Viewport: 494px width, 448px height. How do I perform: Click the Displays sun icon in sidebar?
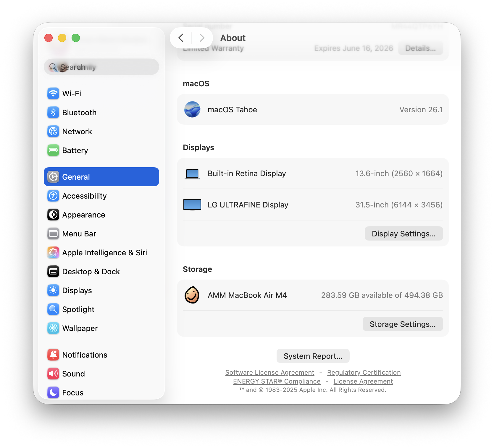(x=53, y=290)
